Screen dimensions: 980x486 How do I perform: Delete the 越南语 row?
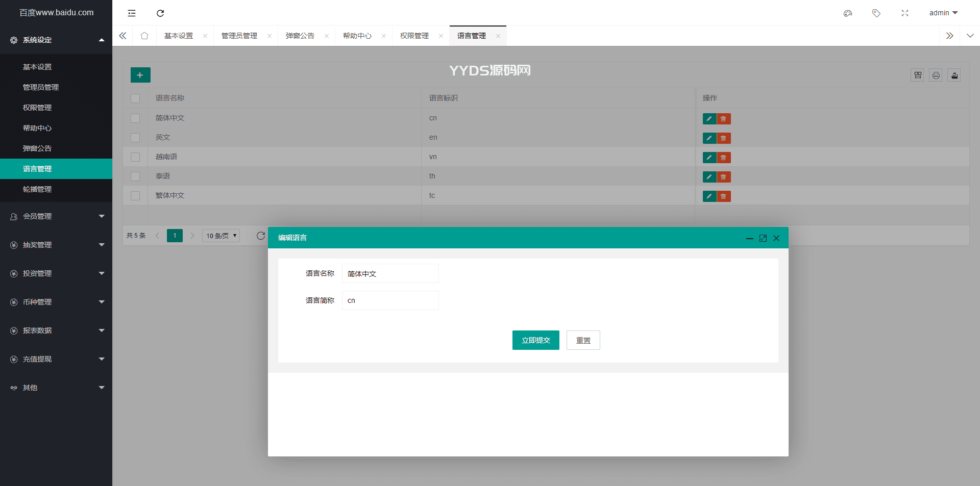[724, 158]
